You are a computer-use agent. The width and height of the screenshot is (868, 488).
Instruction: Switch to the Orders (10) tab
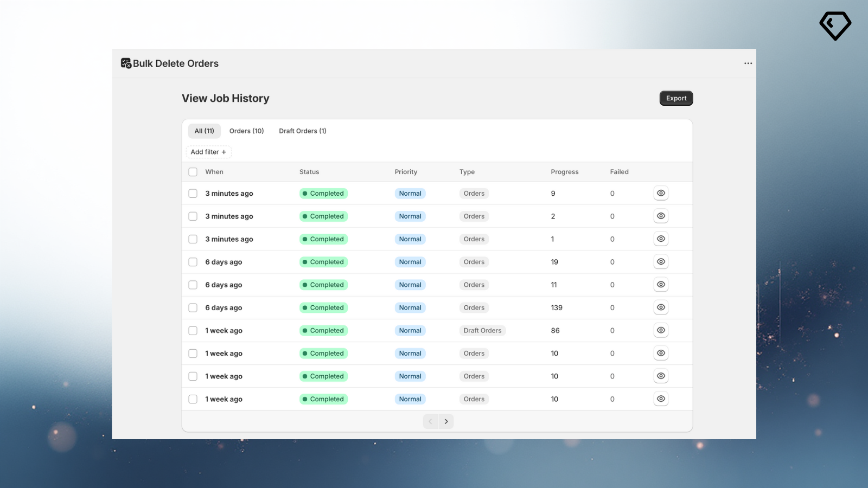click(x=246, y=131)
